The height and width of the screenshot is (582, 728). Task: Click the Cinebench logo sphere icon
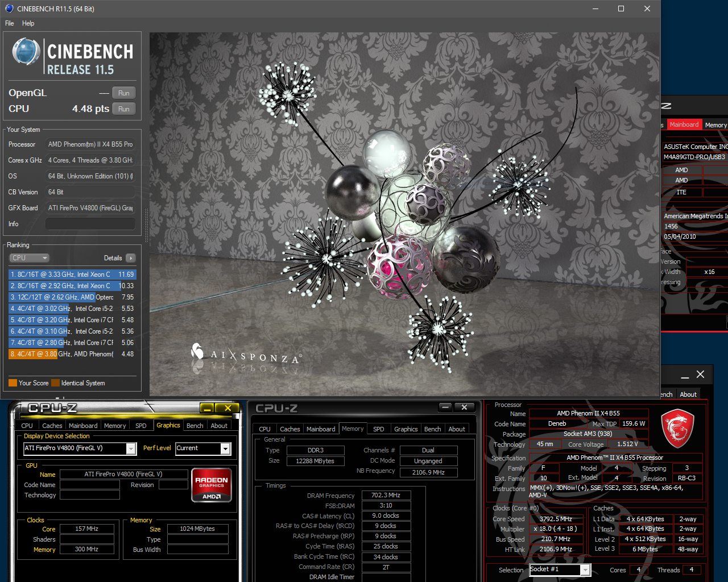point(26,51)
